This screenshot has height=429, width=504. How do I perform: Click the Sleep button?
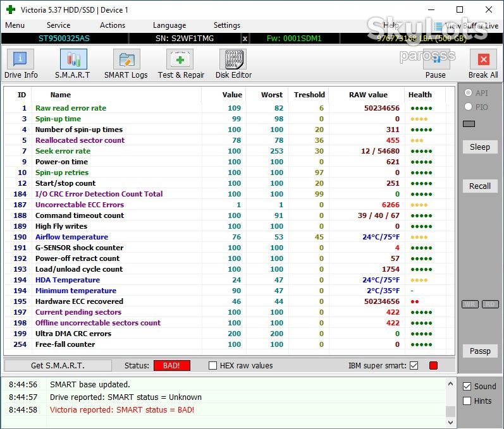point(480,147)
